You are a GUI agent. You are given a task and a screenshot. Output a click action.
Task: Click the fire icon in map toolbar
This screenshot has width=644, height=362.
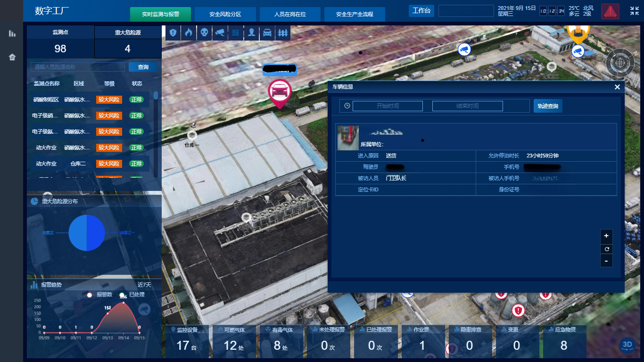[189, 33]
